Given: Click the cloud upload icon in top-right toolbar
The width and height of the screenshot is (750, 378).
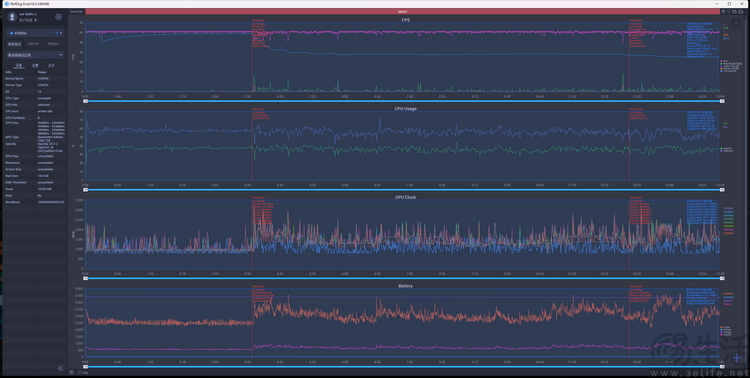Looking at the screenshot, I should (740, 11).
